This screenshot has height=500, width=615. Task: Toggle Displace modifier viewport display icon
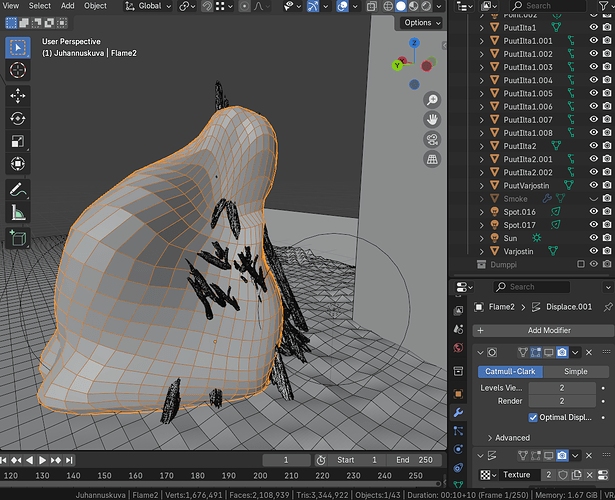tap(549, 455)
